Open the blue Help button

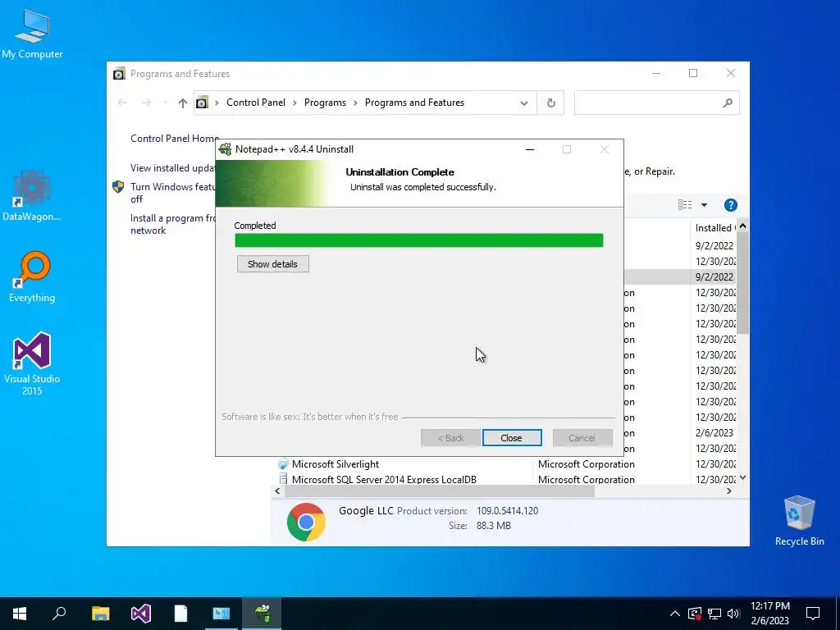tap(730, 204)
